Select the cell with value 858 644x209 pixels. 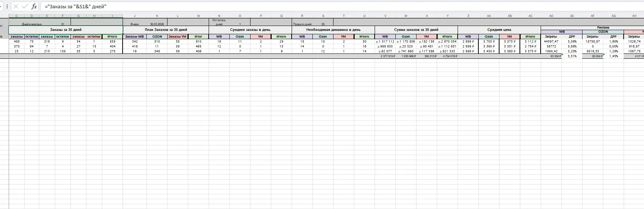112,41
